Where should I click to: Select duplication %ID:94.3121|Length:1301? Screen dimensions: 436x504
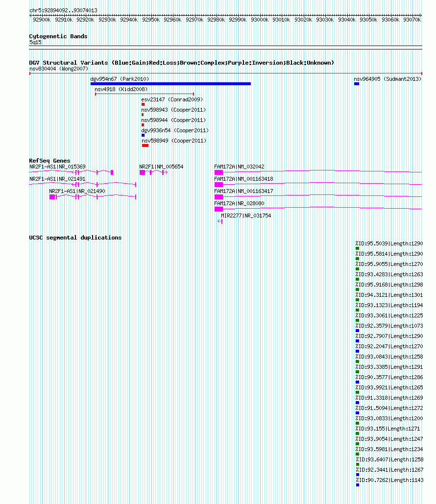pyautogui.click(x=389, y=295)
